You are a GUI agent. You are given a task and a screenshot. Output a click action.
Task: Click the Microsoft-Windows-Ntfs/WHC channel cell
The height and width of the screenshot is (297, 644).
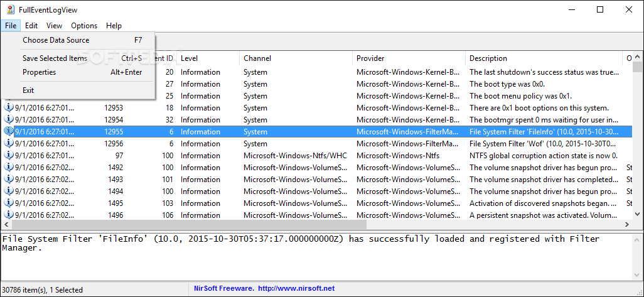pos(295,156)
